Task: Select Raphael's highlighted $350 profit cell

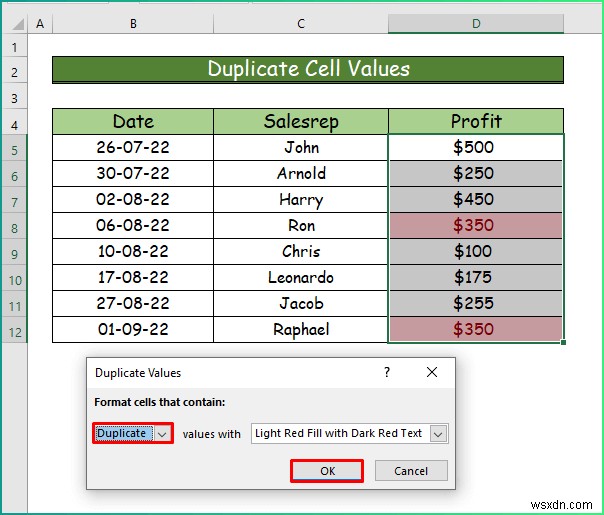Action: pos(476,329)
